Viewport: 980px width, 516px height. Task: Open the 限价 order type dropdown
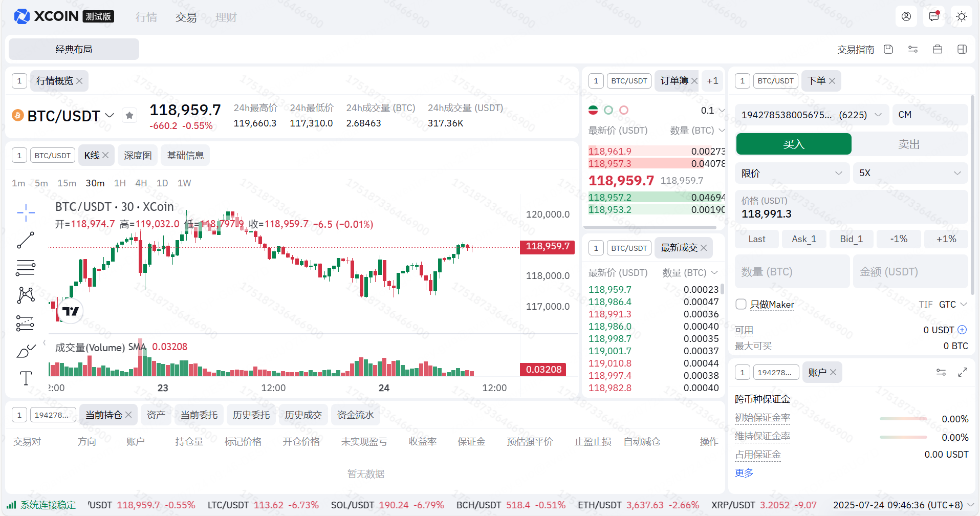click(x=792, y=173)
